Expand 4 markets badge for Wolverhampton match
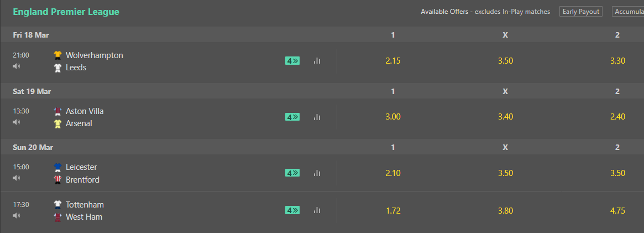 point(292,61)
